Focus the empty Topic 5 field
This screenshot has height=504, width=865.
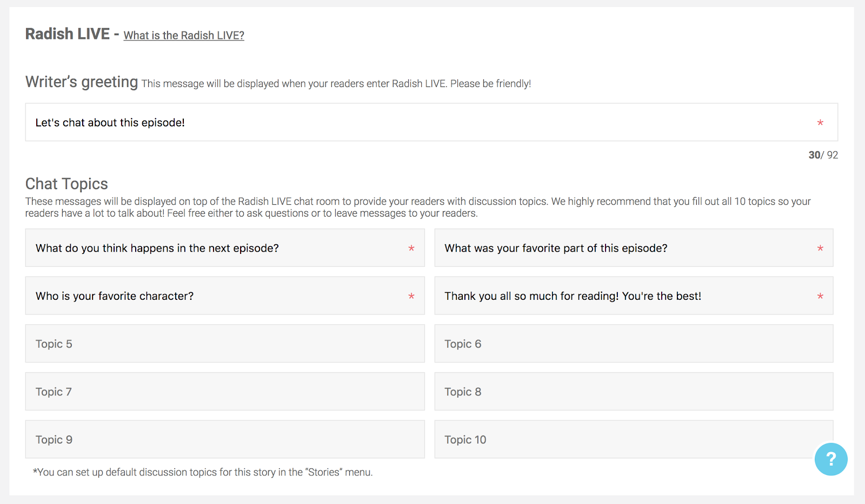tap(225, 344)
